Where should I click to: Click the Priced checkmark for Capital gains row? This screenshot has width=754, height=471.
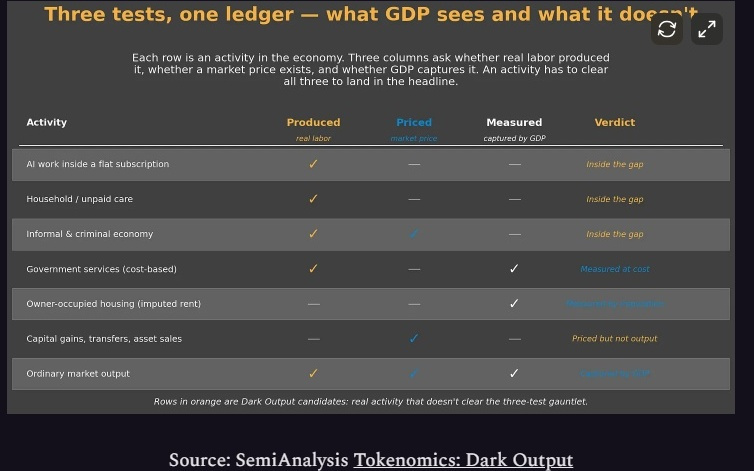pyautogui.click(x=414, y=339)
